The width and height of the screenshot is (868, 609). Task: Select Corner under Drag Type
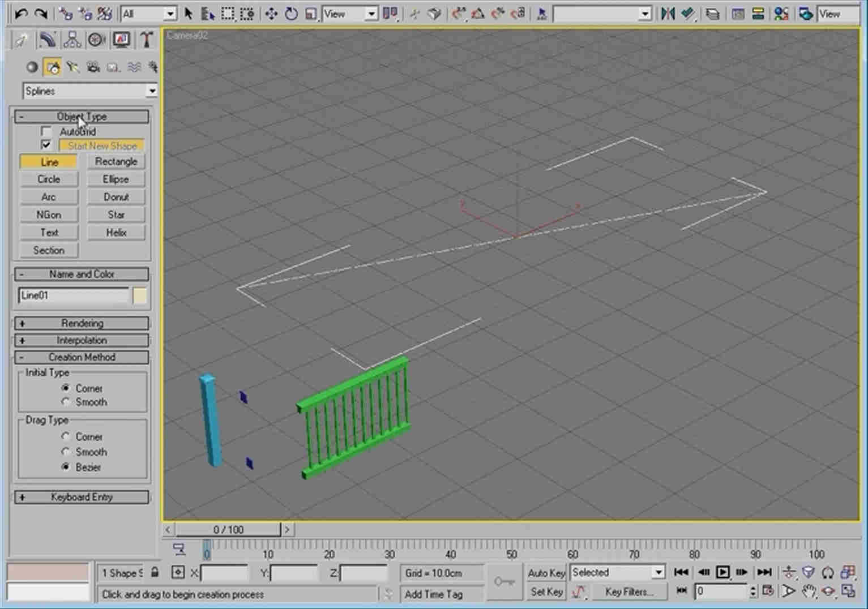pyautogui.click(x=66, y=436)
